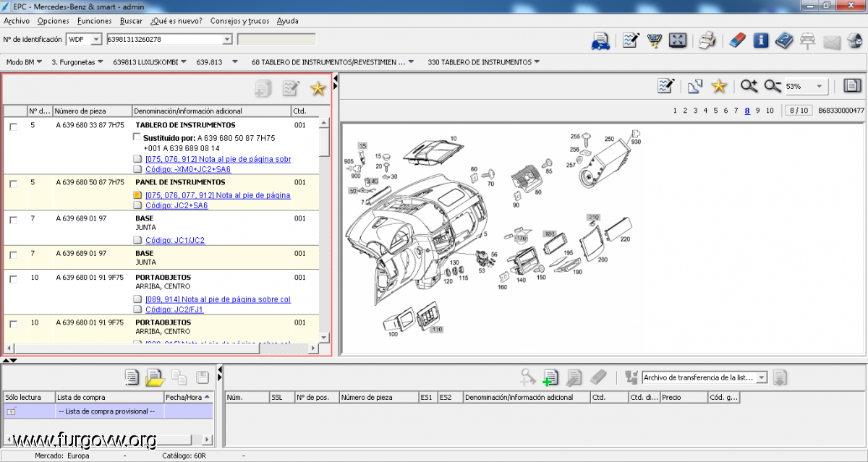Open the WDF identification prefix dropdown
The width and height of the screenshot is (868, 462).
click(96, 39)
